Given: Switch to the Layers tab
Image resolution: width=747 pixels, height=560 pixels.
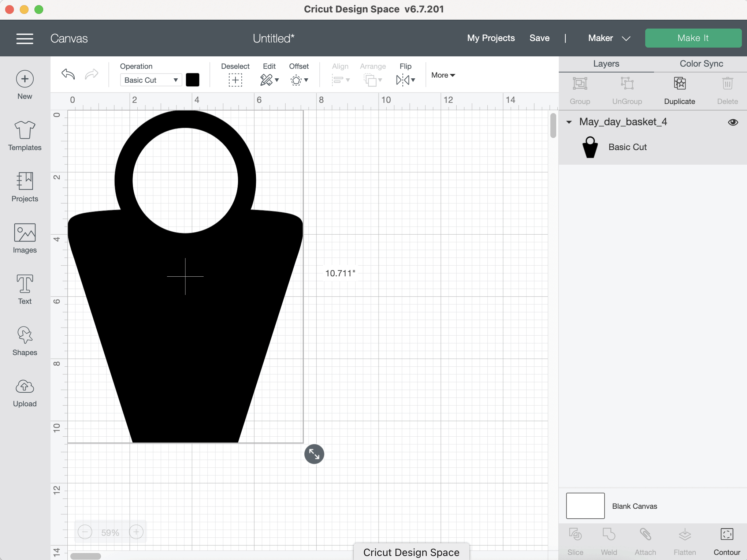Looking at the screenshot, I should point(606,64).
